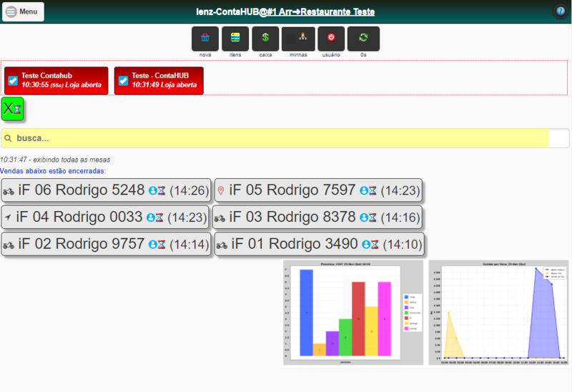Open the itens list icon

point(235,39)
